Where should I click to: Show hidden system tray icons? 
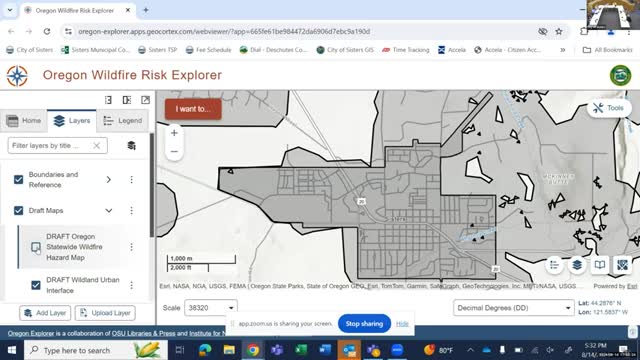click(x=470, y=350)
